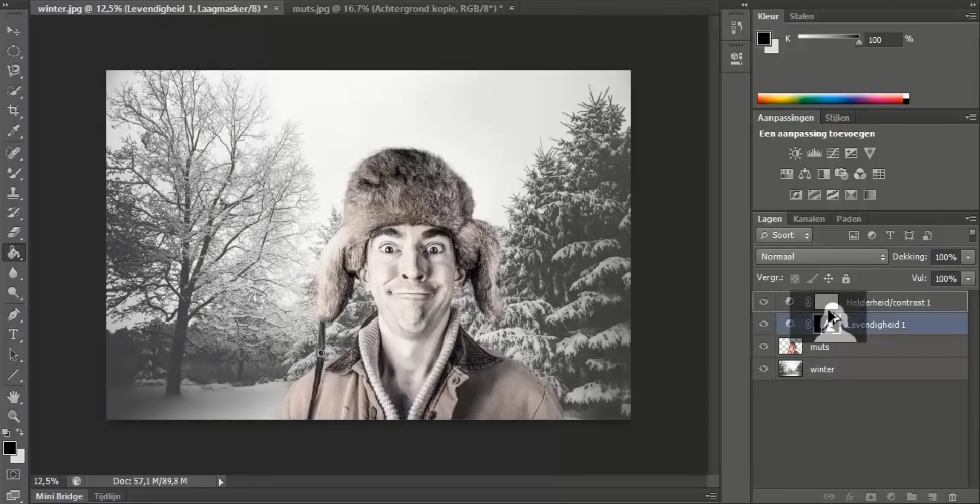Select the Eraser tool
Viewport: 980px width, 504px height.
(x=14, y=233)
